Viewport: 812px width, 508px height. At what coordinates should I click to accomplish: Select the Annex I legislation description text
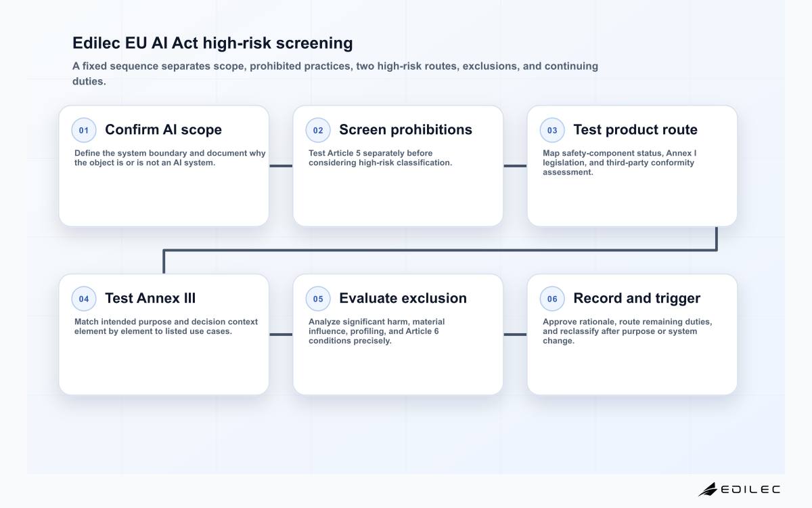coord(619,163)
